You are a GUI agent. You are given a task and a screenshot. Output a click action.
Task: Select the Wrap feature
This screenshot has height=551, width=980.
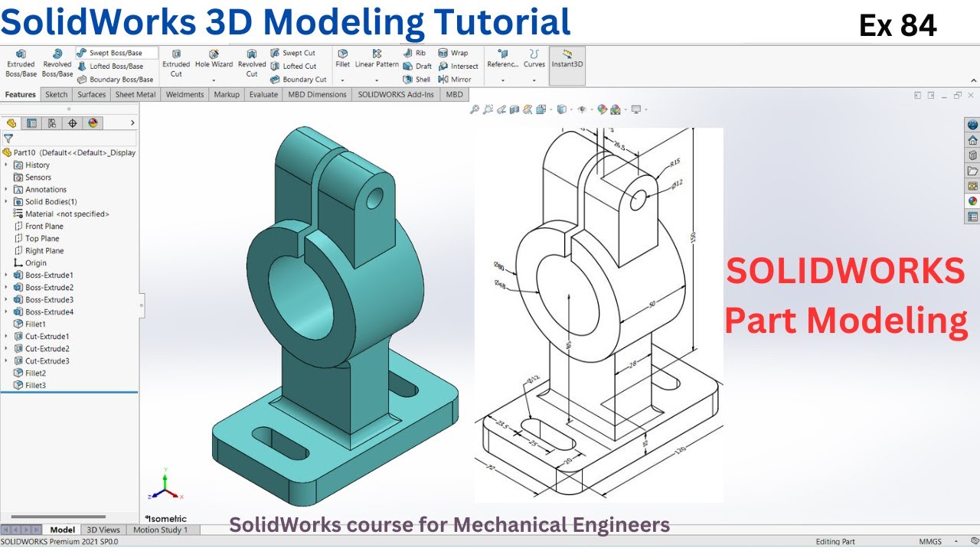(453, 53)
